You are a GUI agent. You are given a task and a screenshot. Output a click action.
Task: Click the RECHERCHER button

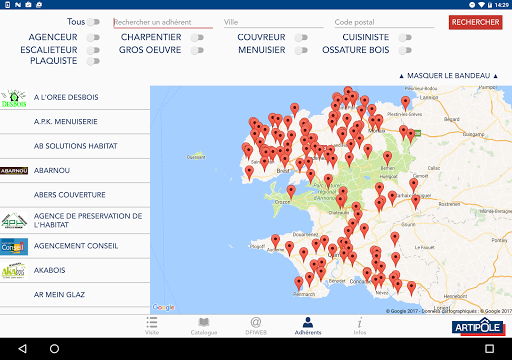pyautogui.click(x=475, y=22)
